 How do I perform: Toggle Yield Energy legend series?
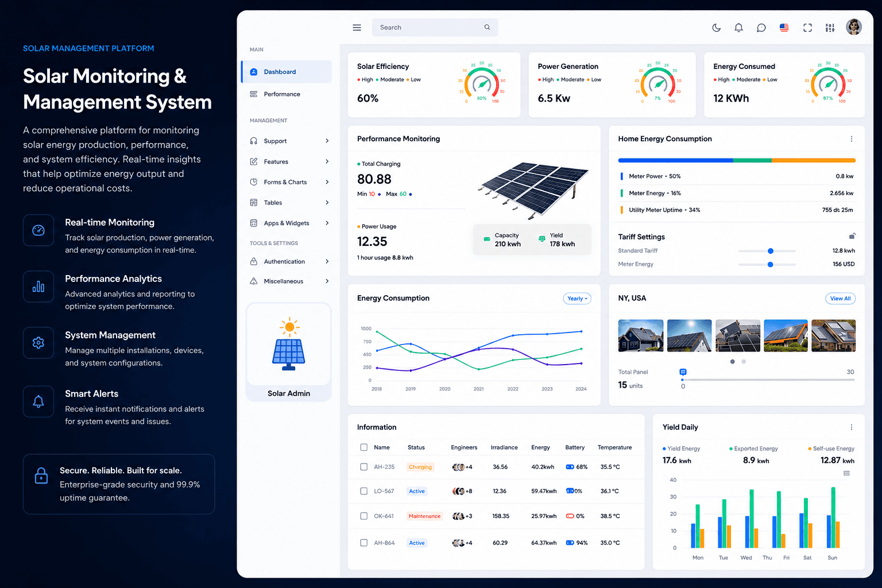682,448
